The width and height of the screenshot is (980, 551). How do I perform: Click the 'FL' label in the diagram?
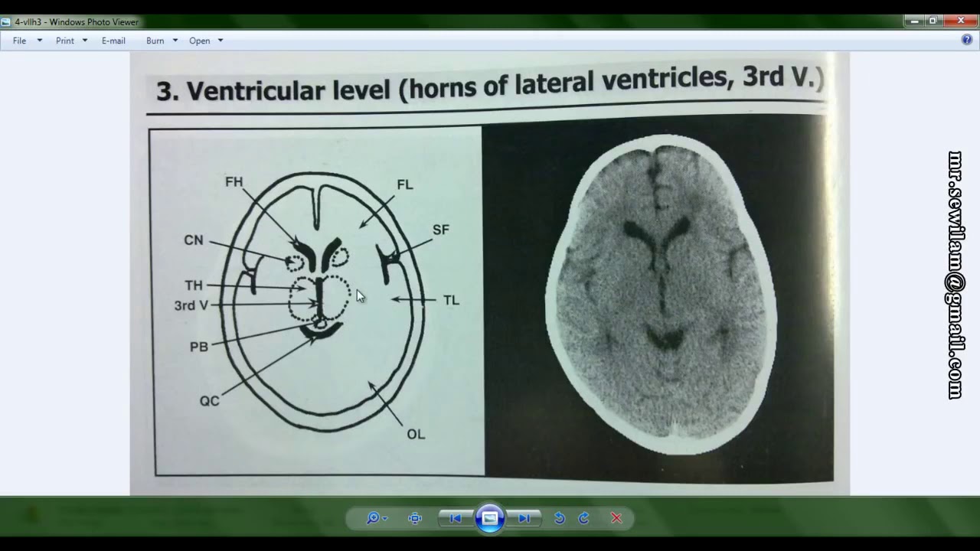(x=404, y=184)
